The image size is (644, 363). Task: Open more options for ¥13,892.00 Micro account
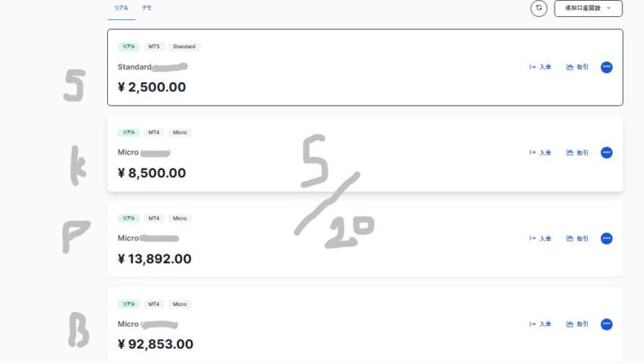607,238
